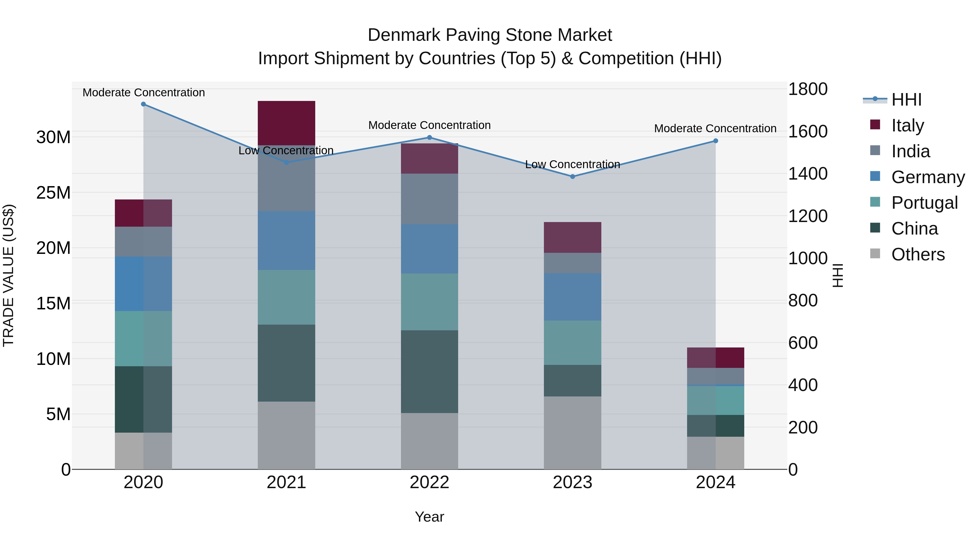Screen dimensions: 980x551
Task: Click the Others segment of the 2024 bar
Action: click(x=716, y=453)
